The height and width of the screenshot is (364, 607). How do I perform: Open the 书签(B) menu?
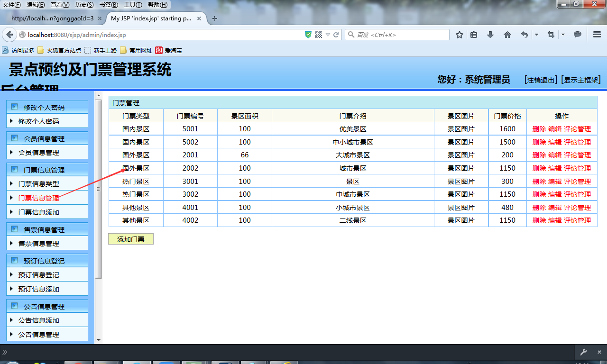pos(109,5)
